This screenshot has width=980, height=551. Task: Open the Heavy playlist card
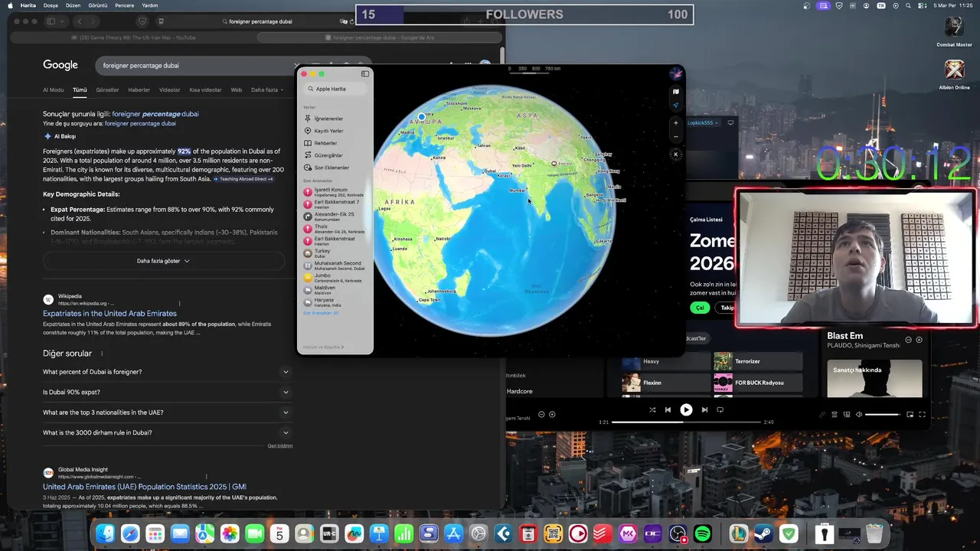[666, 361]
